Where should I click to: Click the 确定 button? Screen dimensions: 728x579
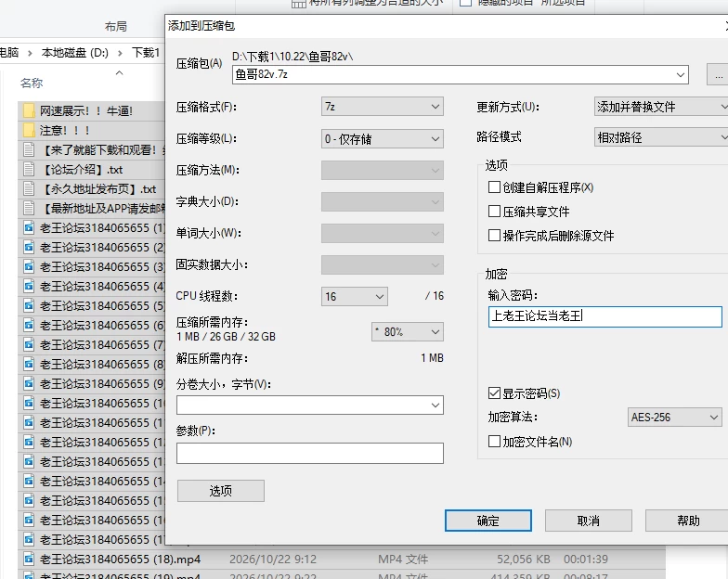488,521
